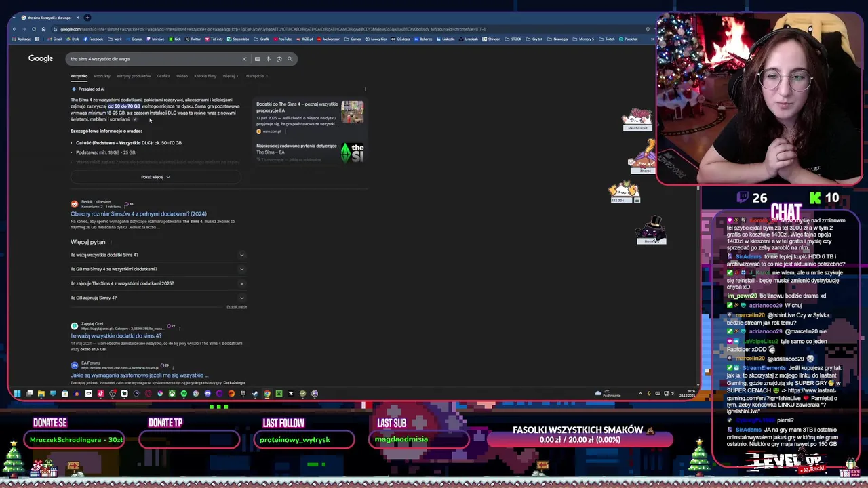Open new tab with plus button
The height and width of the screenshot is (488, 868).
pyautogui.click(x=87, y=18)
